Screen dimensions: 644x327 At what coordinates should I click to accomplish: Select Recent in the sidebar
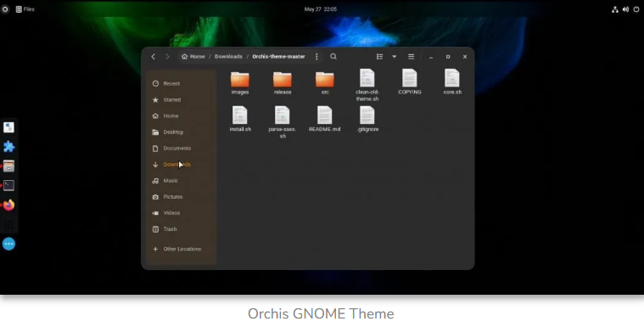click(x=181, y=83)
